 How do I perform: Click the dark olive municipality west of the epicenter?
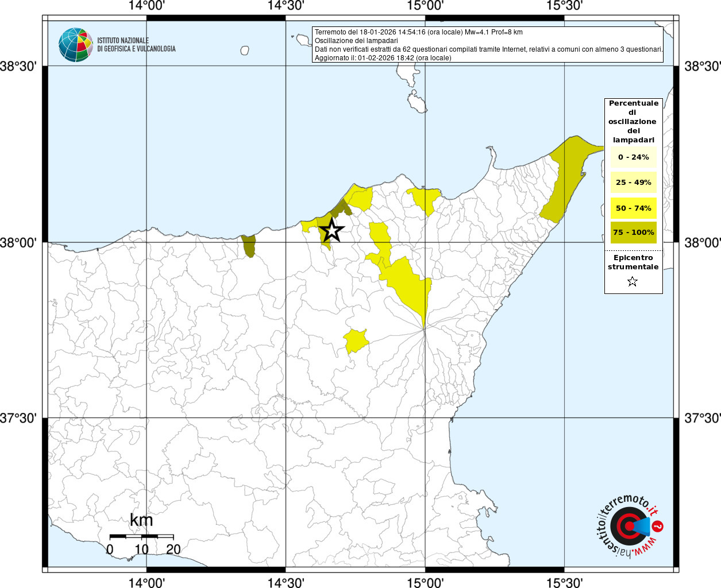(x=249, y=246)
